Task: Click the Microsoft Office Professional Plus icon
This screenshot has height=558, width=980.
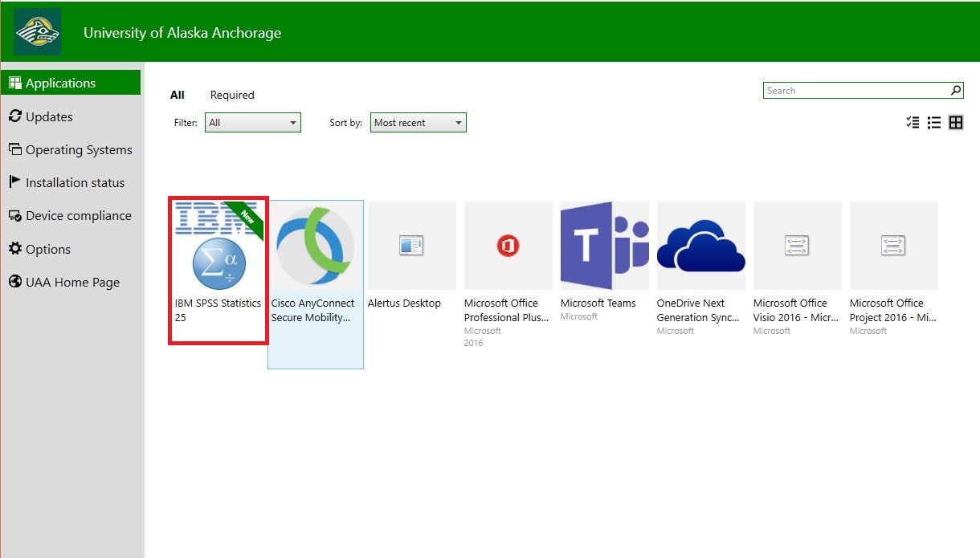Action: point(508,246)
